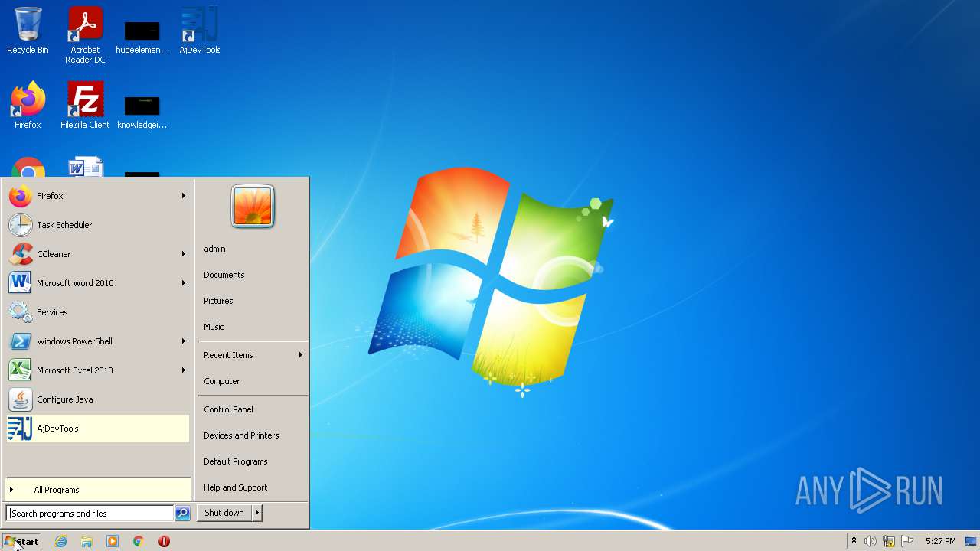Open Devices and Printers
This screenshot has height=551, width=980.
coord(253,435)
